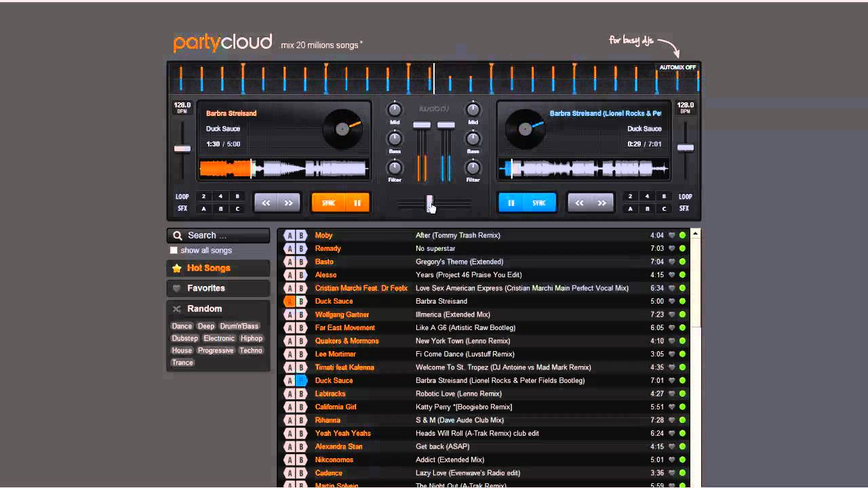Viewport: 868px width, 488px height.
Task: Select the Drum'n'Bass genre tag
Action: coord(239,326)
